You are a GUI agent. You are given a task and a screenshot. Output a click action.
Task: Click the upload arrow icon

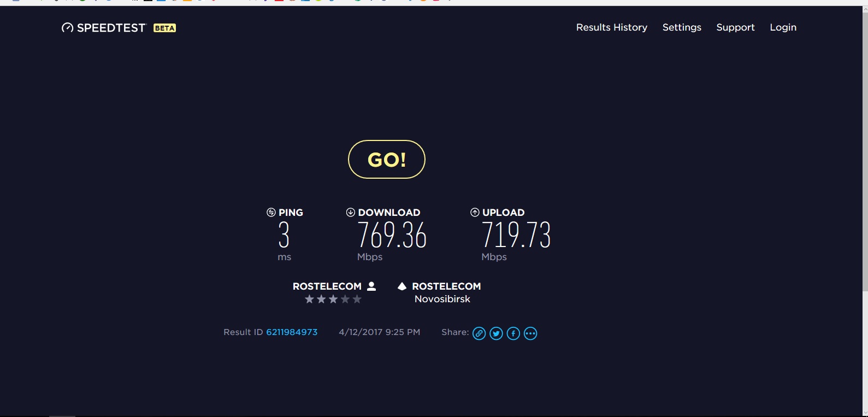475,212
